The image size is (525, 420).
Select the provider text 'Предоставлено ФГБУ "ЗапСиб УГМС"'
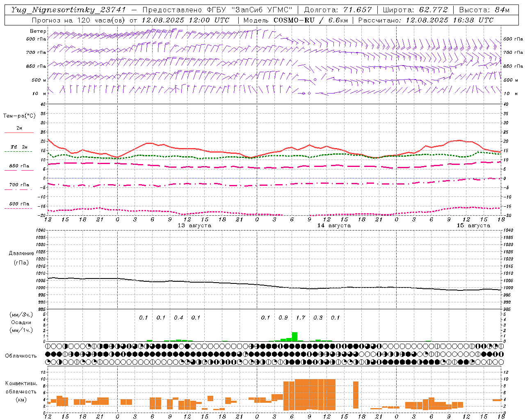217,10
